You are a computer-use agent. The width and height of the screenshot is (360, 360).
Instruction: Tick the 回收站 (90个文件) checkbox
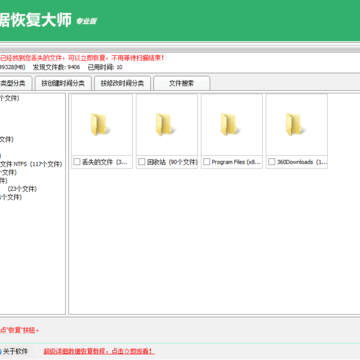pyautogui.click(x=142, y=162)
